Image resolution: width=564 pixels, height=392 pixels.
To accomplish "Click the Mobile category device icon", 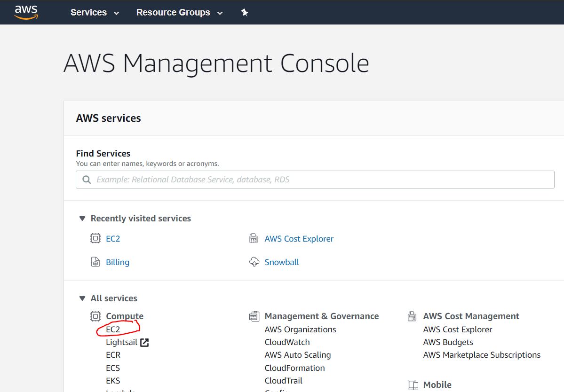I will (x=413, y=385).
